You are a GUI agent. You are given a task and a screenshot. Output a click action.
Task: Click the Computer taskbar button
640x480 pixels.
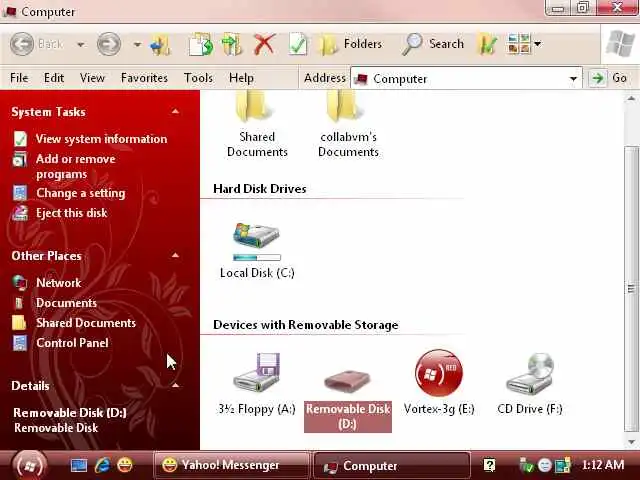point(391,465)
